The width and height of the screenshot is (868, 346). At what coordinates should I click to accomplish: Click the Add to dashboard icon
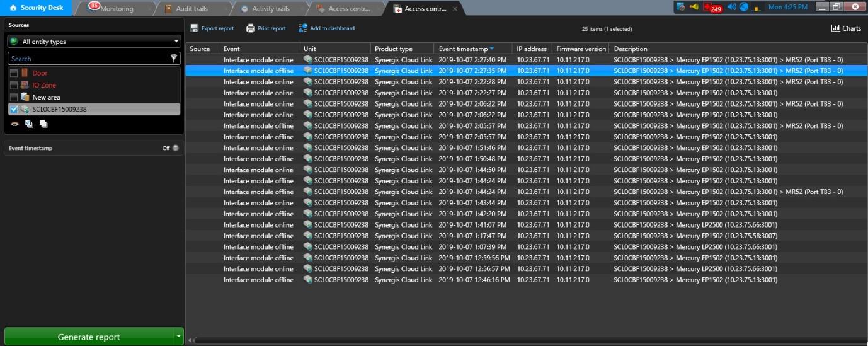[303, 28]
